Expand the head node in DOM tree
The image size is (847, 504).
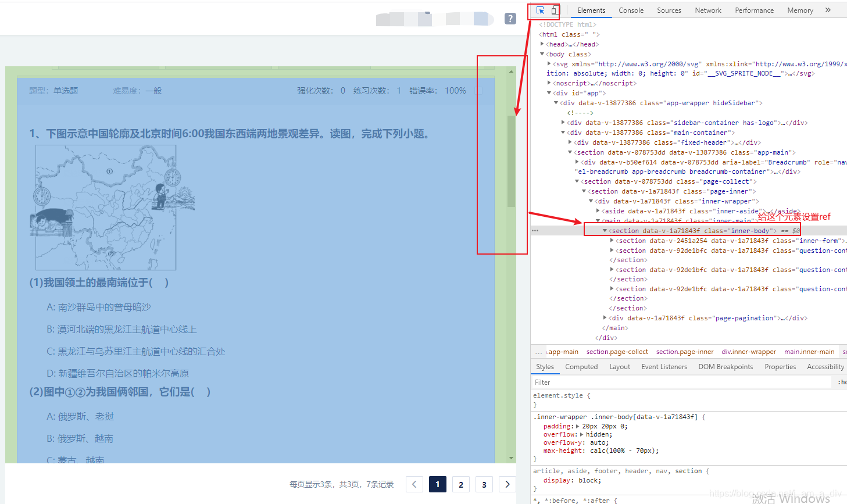click(x=542, y=44)
